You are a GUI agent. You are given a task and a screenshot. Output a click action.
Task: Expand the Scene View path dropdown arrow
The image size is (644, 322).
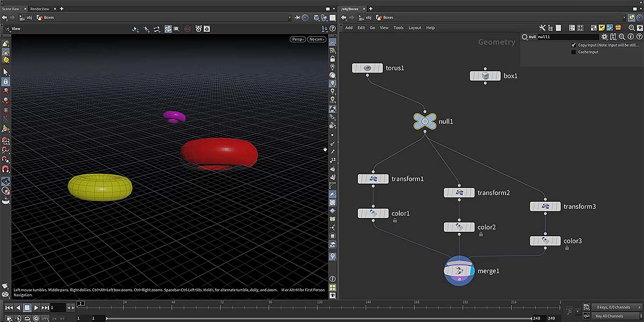point(290,18)
